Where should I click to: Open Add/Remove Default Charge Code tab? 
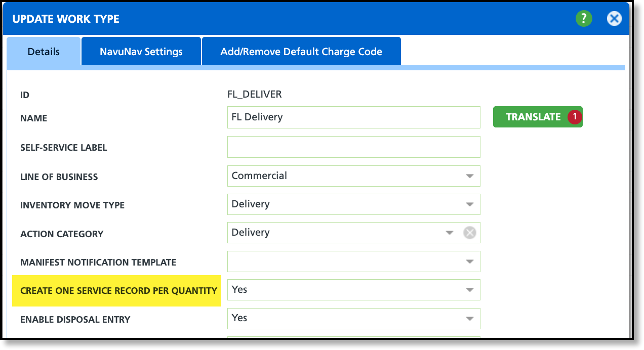(x=301, y=52)
